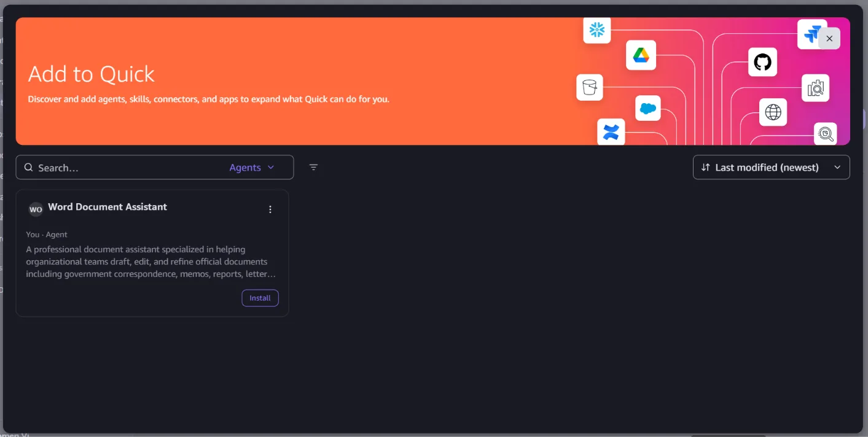
Task: Open the Agents category dropdown
Action: pyautogui.click(x=252, y=168)
